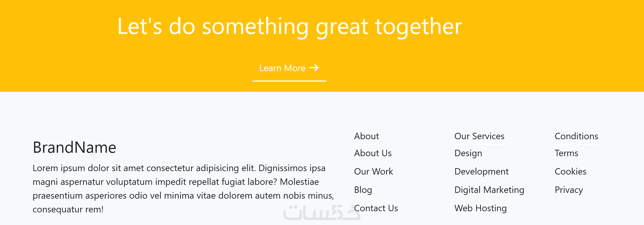Open the Blog link in footer

point(363,190)
